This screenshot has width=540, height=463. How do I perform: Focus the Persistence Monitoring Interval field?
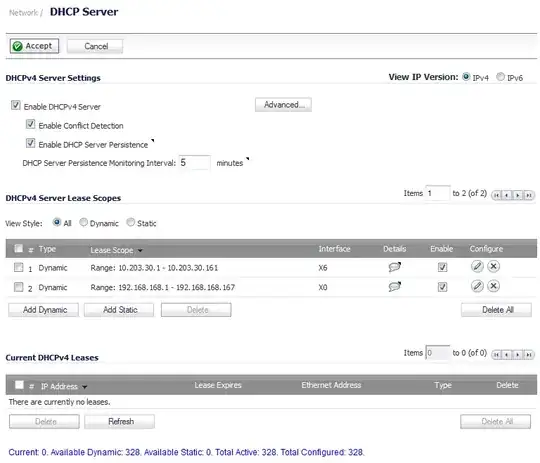tap(195, 163)
